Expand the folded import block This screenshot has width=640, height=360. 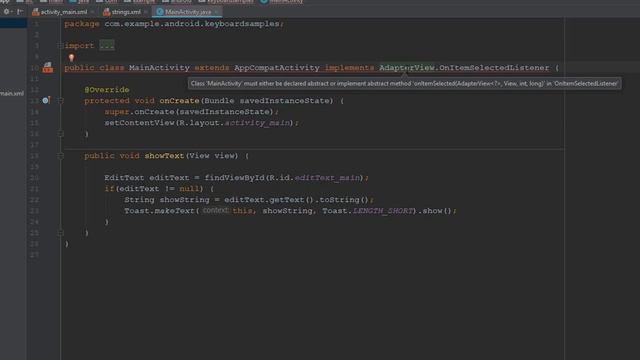coord(60,46)
